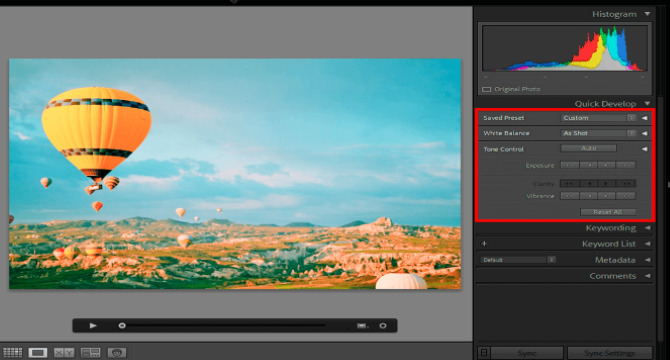670x360 pixels.
Task: Increase Clarity by large step
Action: [626, 184]
